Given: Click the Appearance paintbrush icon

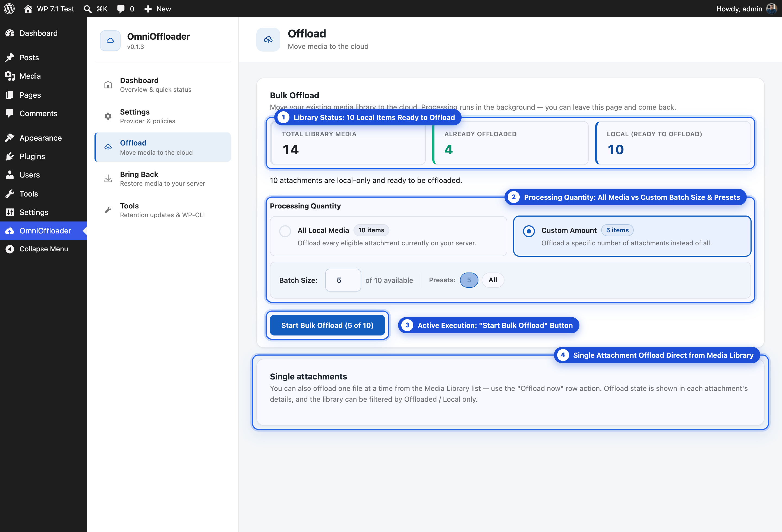Looking at the screenshot, I should pos(10,138).
